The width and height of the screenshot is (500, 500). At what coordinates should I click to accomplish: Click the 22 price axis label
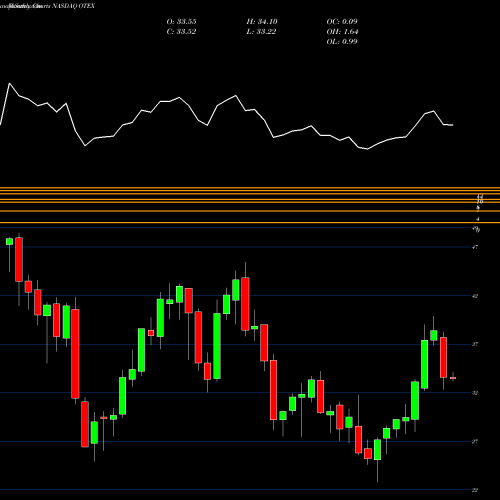click(475, 490)
